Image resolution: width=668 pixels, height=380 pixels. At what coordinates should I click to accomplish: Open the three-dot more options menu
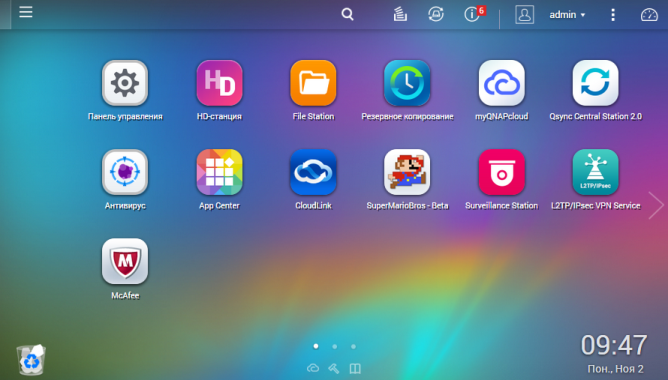[613, 15]
